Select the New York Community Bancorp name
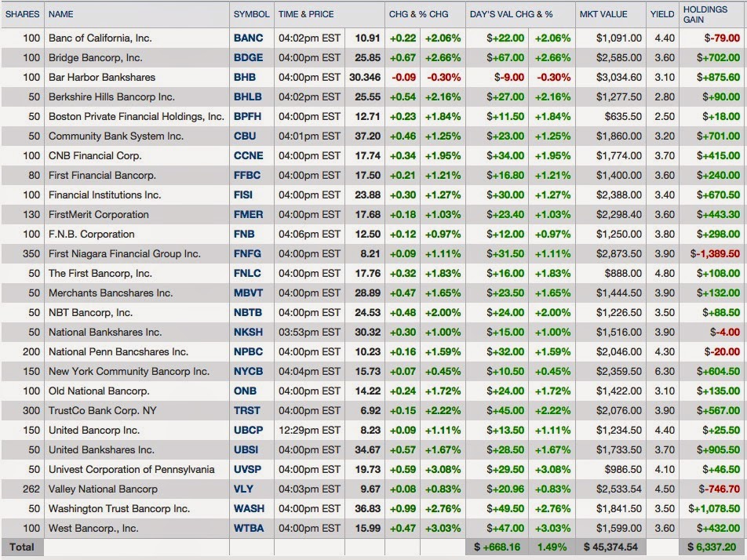This screenshot has height=560, width=747. click(129, 371)
